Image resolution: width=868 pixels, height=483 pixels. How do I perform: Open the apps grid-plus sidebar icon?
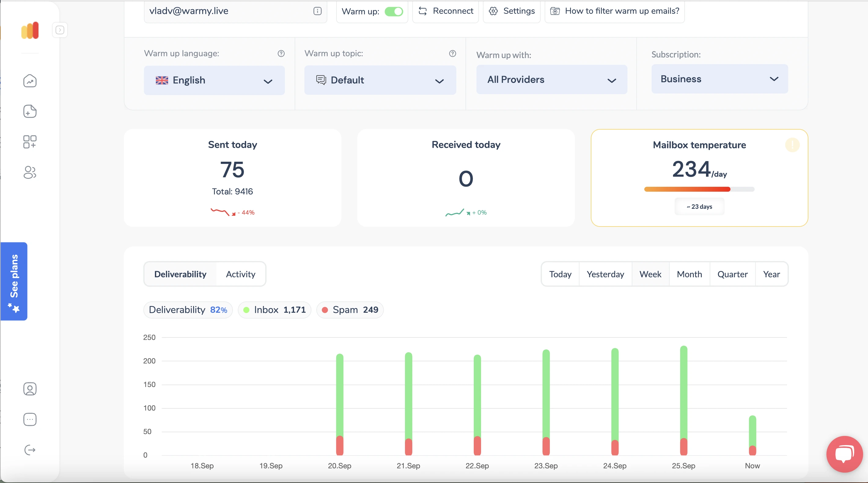[x=30, y=142]
